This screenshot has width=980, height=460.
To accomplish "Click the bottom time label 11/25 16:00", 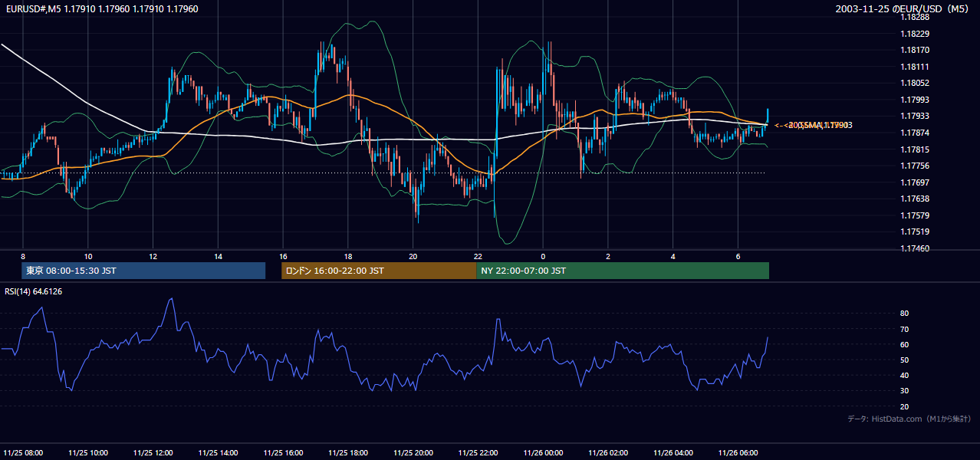I will pos(283,452).
